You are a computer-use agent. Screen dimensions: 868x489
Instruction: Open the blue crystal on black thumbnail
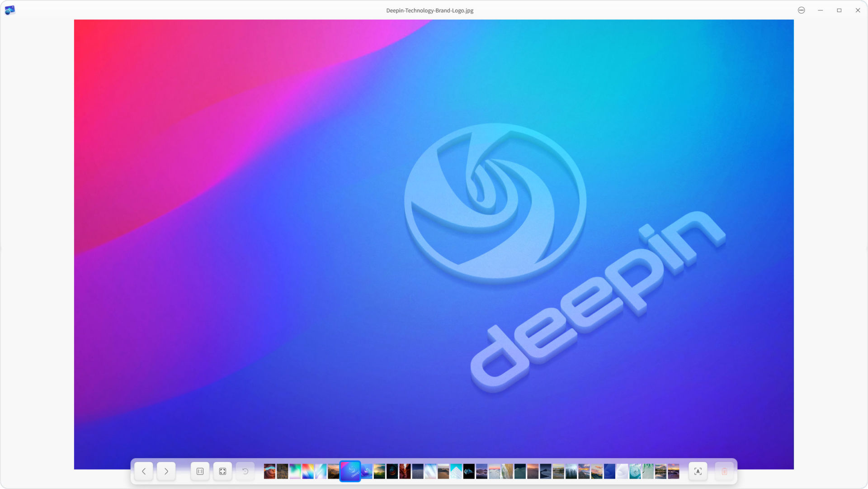pyautogui.click(x=469, y=471)
